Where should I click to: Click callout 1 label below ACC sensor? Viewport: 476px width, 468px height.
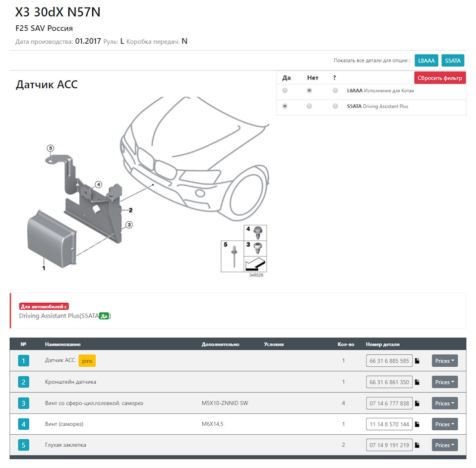(44, 268)
